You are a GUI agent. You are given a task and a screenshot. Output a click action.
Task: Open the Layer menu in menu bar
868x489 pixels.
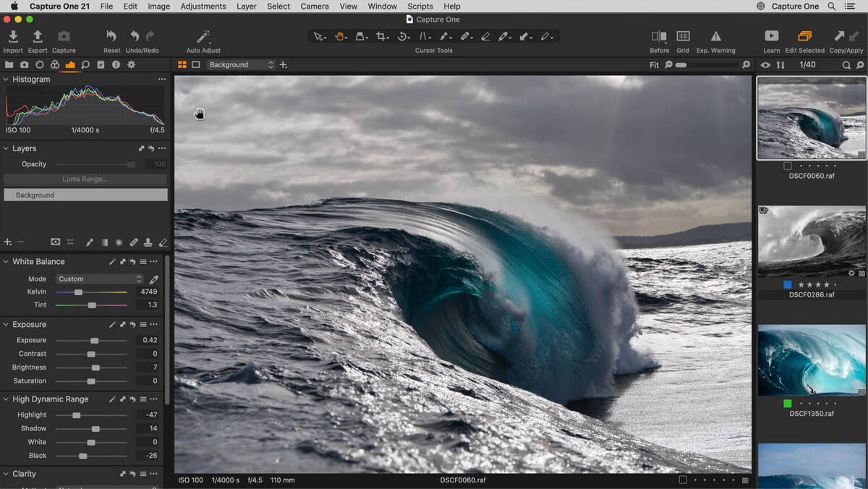(246, 7)
